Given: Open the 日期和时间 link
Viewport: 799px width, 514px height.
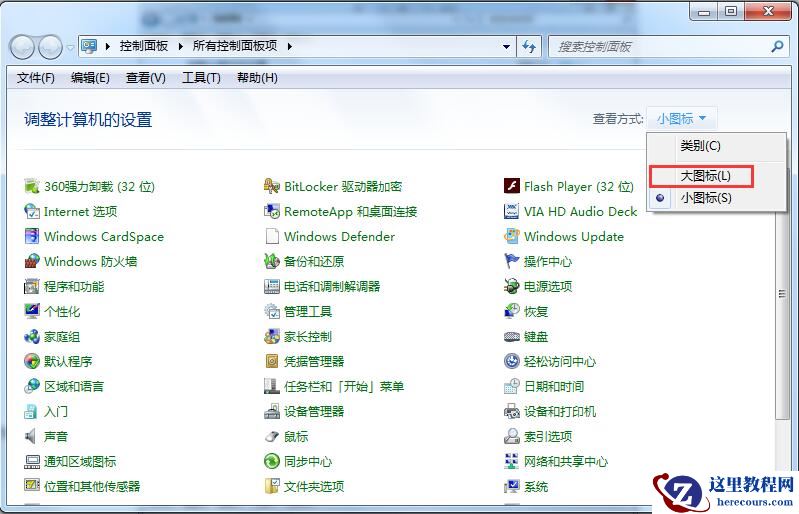Looking at the screenshot, I should pos(554,386).
